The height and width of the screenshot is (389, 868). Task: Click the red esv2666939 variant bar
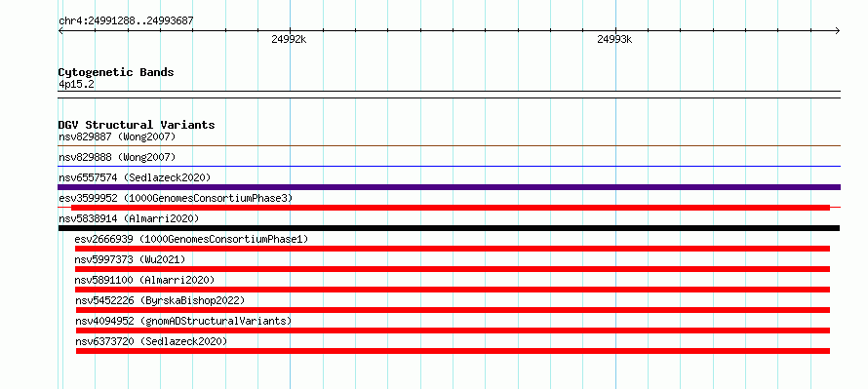click(453, 249)
